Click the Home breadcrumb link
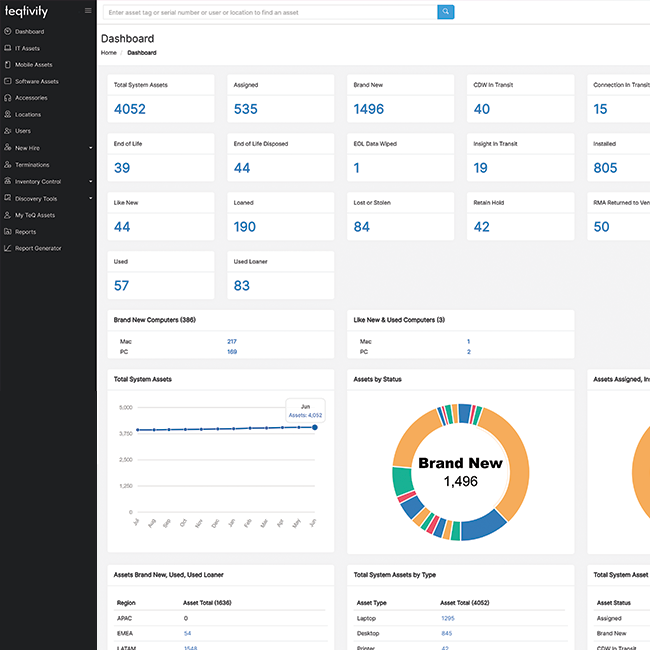This screenshot has height=650, width=650. click(x=108, y=52)
